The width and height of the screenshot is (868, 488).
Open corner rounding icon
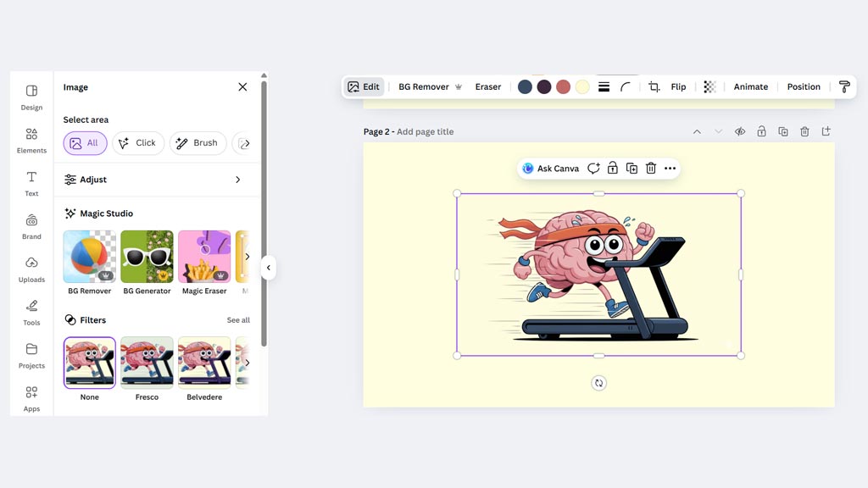pyautogui.click(x=625, y=87)
